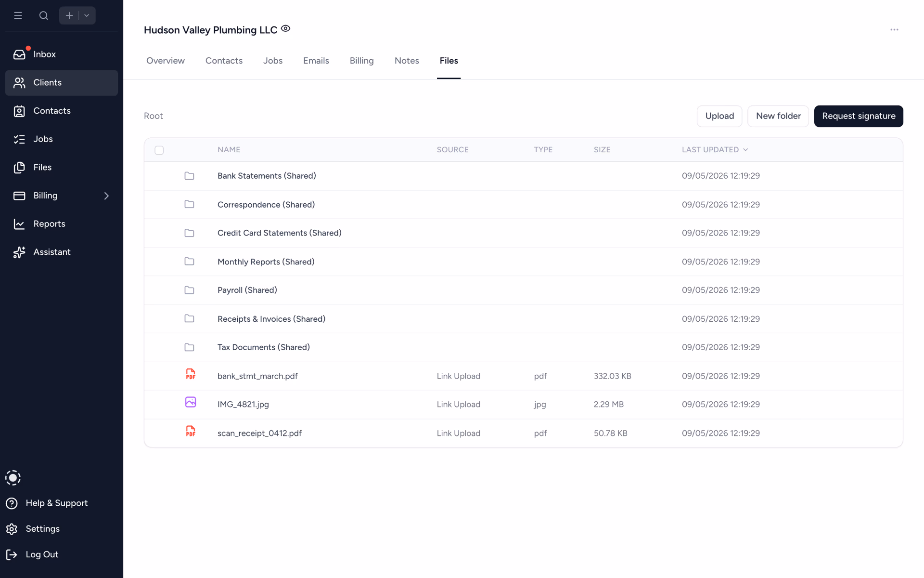Click the image icon for IMG_4821.jpg
Screen dimensions: 924x578
191,402
